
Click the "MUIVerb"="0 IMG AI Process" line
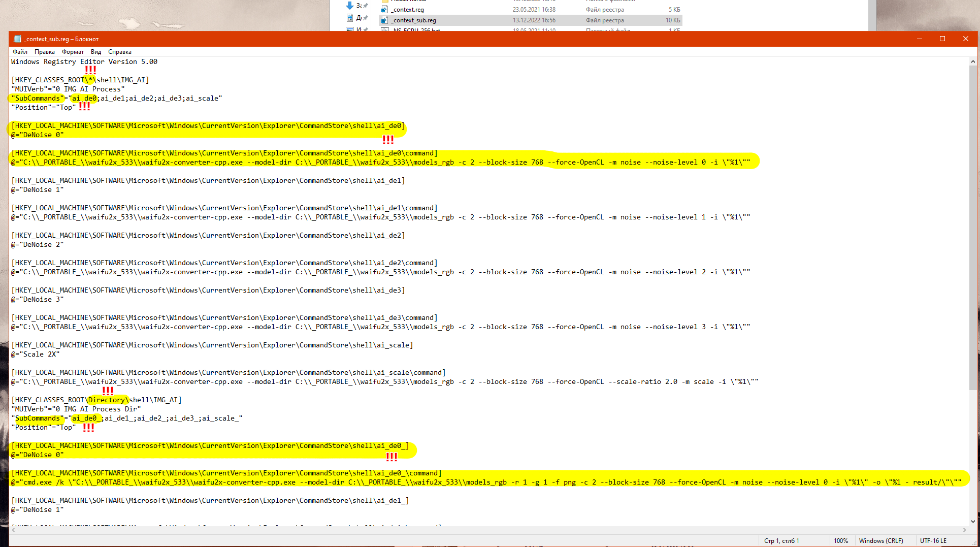68,89
